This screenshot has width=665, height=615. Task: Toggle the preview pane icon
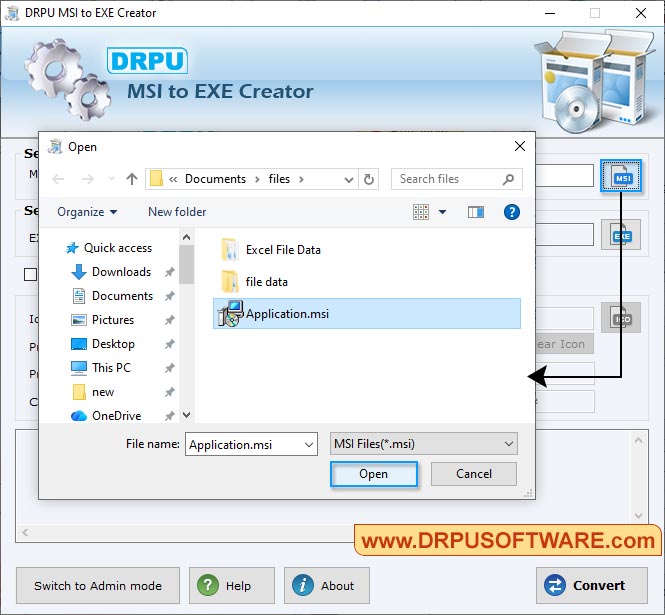click(476, 212)
